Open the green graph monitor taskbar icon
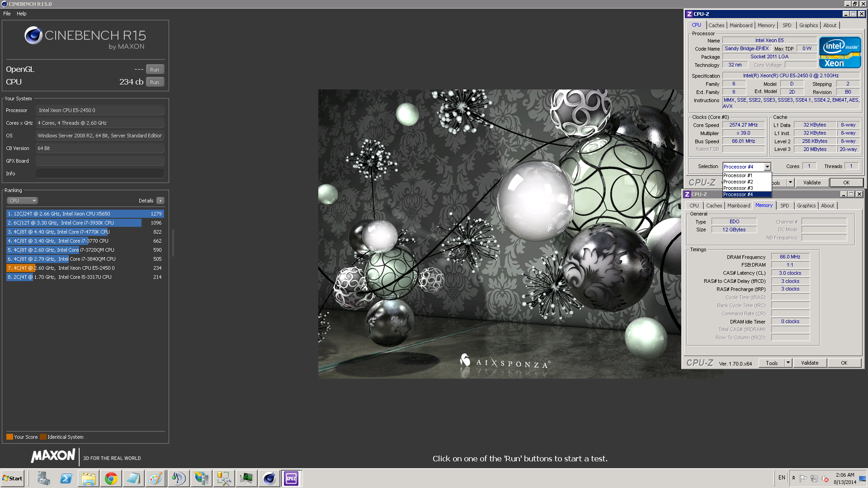Image resolution: width=868 pixels, height=488 pixels. pos(246,478)
